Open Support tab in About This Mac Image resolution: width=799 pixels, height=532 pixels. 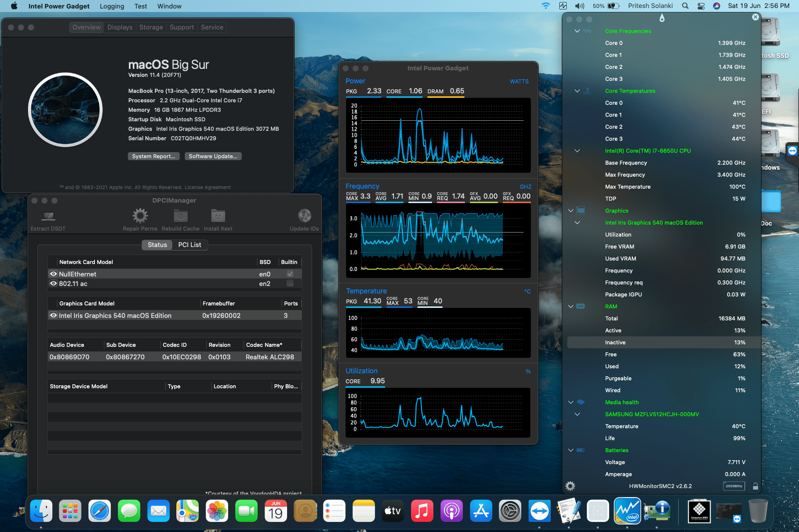pyautogui.click(x=182, y=27)
